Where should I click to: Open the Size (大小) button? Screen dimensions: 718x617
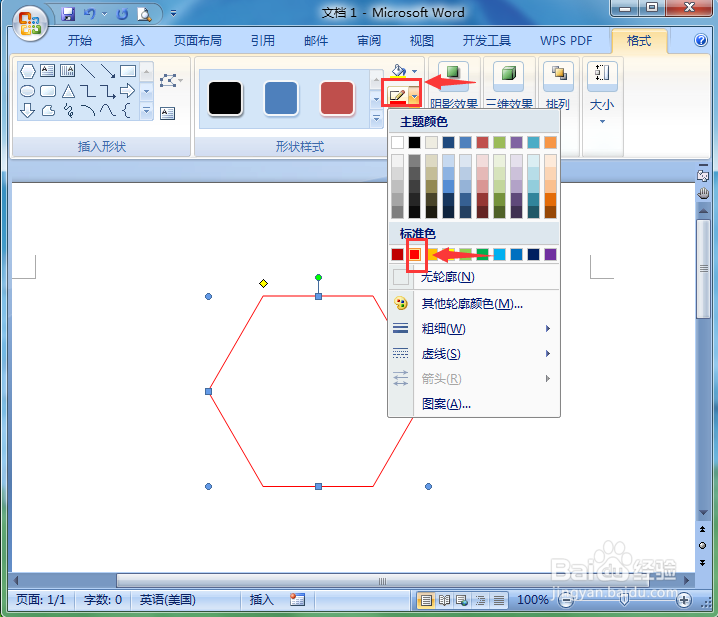602,92
